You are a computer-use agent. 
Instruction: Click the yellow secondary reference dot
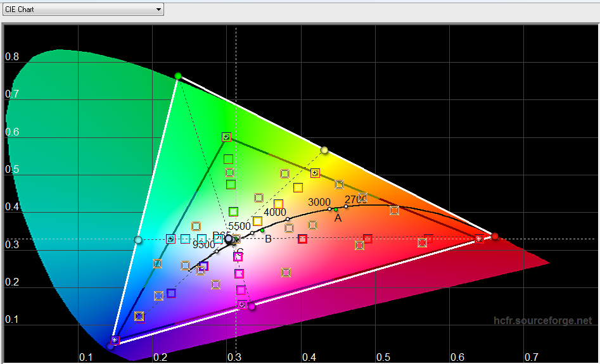(x=324, y=150)
